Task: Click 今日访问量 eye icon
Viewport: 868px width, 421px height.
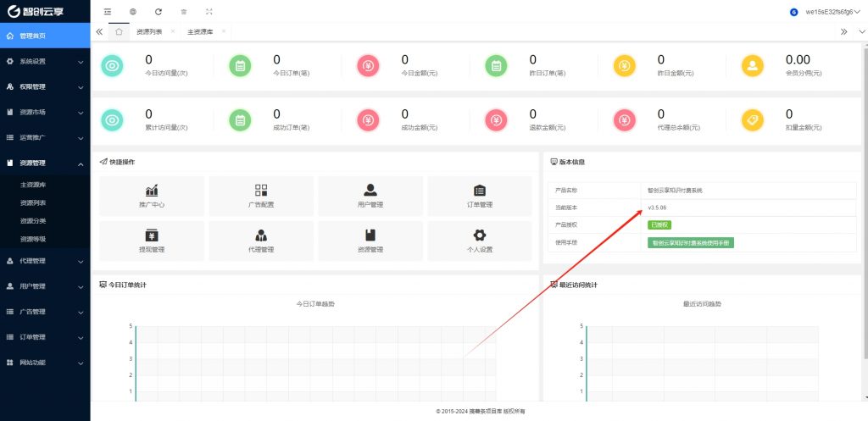Action: (113, 66)
